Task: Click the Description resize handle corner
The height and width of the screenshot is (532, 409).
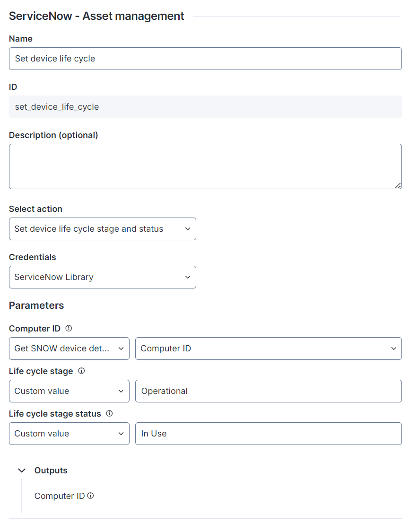Action: coord(398,186)
